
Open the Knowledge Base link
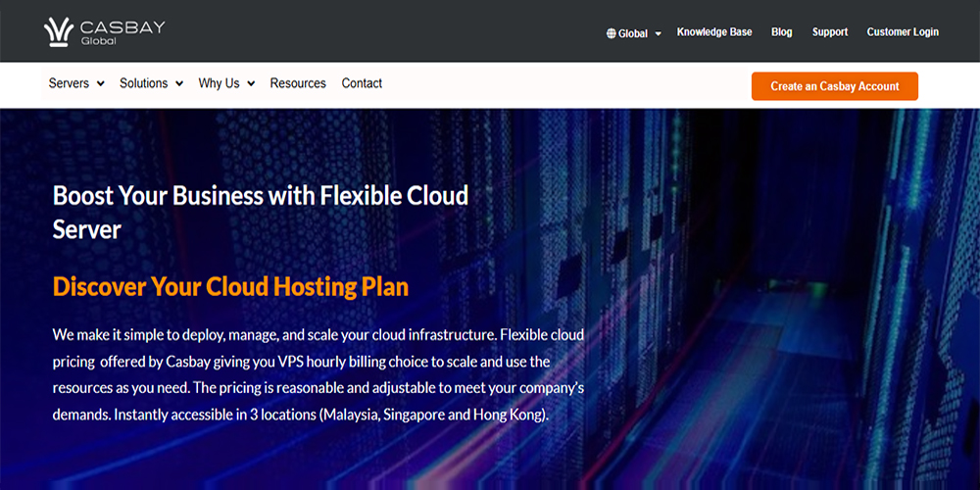pos(714,32)
